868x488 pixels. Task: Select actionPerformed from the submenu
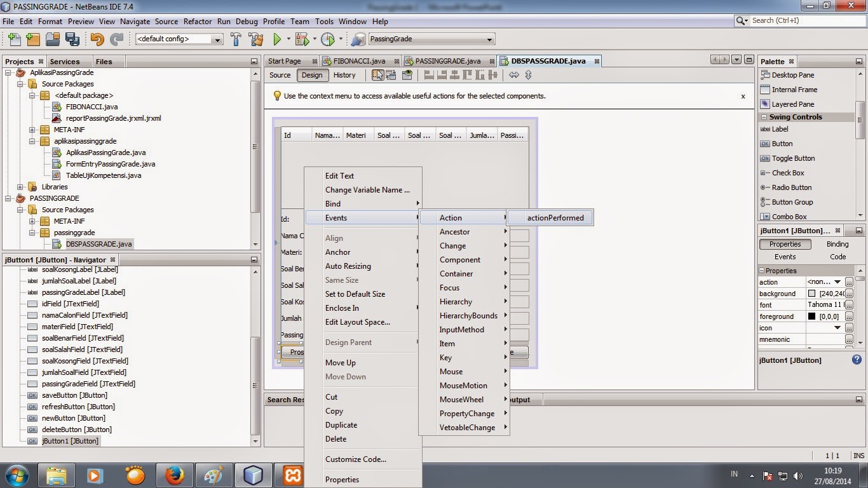pos(550,217)
